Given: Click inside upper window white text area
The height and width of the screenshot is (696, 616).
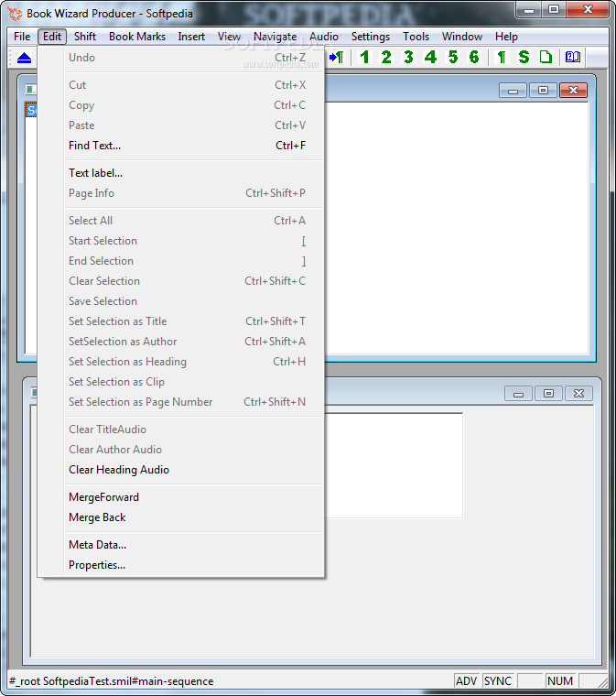Looking at the screenshot, I should [457, 228].
